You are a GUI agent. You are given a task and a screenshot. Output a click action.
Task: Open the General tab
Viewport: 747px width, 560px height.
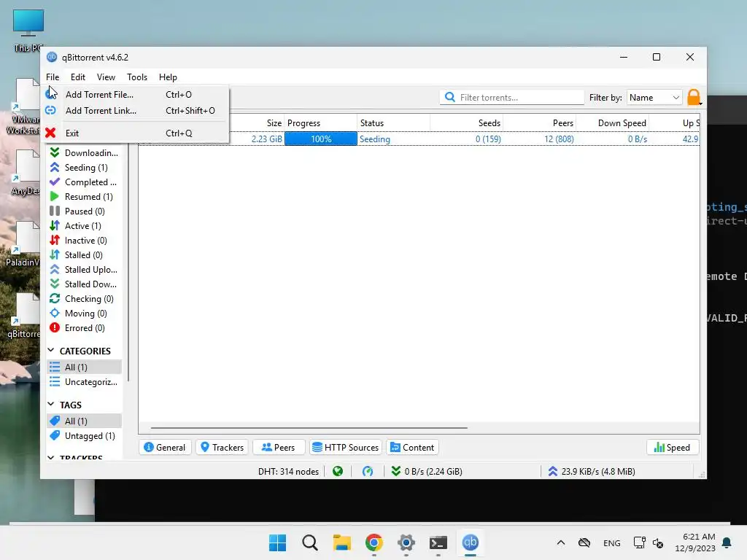(x=165, y=448)
